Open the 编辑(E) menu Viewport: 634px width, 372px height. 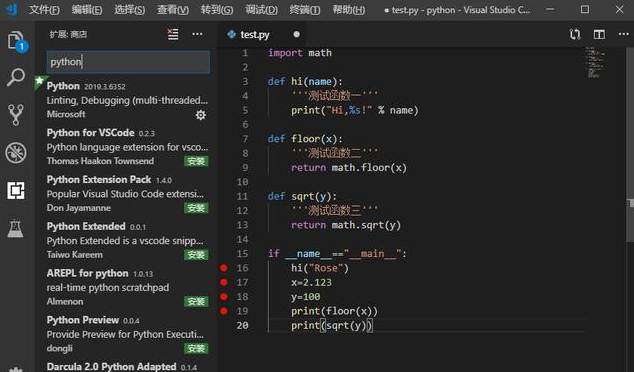pyautogui.click(x=87, y=9)
